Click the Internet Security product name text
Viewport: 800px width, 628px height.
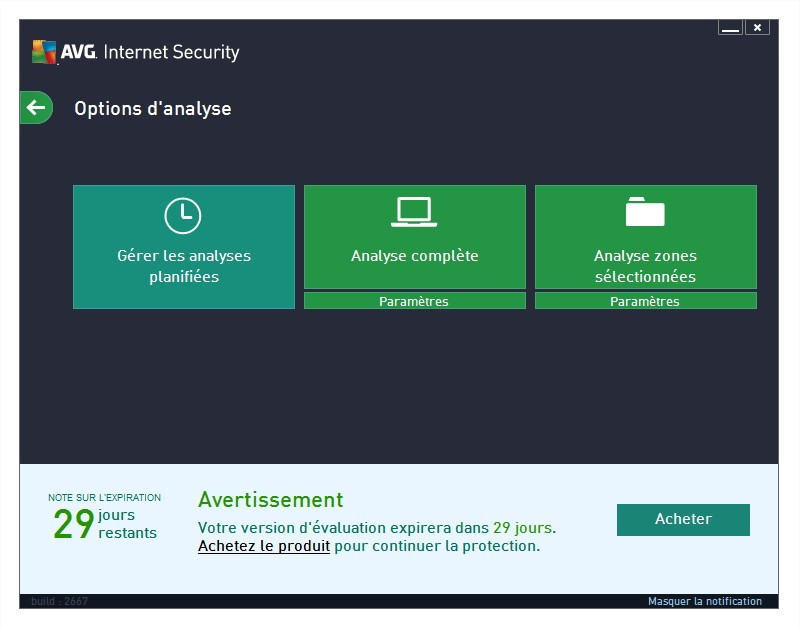171,52
